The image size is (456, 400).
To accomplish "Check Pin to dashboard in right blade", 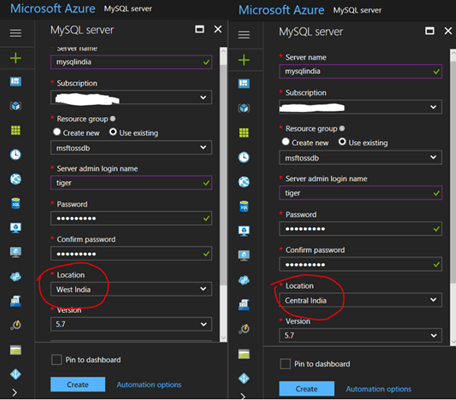I will coord(285,364).
